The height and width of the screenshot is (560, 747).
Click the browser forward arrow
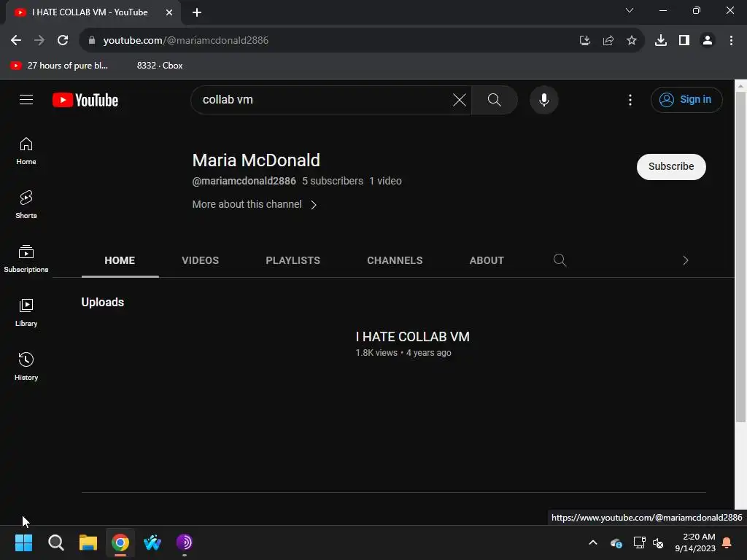pyautogui.click(x=39, y=41)
